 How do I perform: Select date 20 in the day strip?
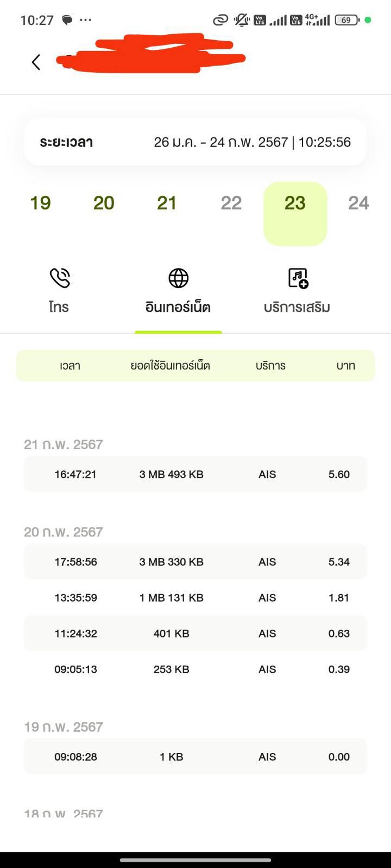click(x=104, y=203)
